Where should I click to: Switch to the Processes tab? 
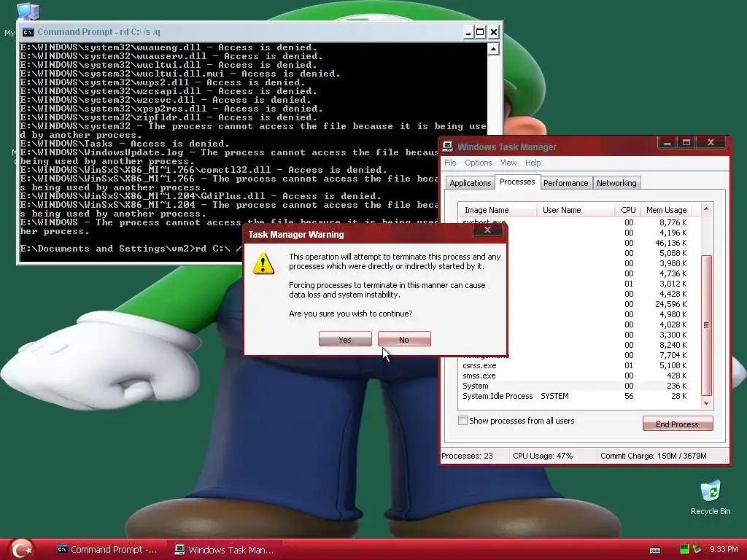(517, 182)
